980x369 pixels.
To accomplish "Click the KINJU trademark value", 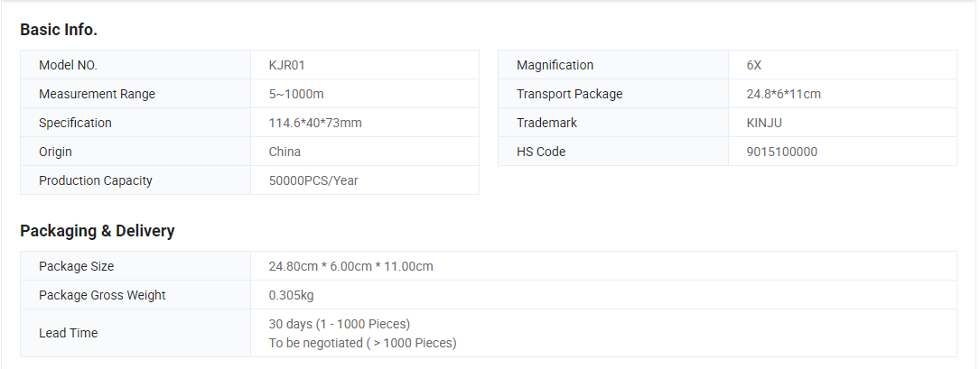I will coord(764,123).
